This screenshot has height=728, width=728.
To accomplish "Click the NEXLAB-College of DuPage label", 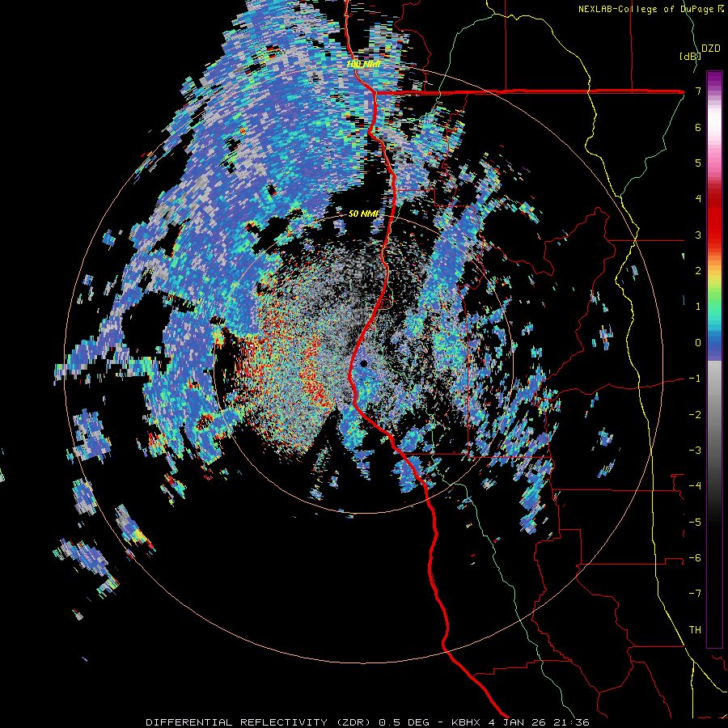I will pos(651,9).
